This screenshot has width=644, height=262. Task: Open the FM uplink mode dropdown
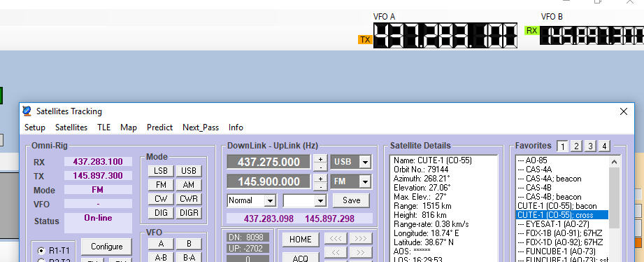(365, 181)
